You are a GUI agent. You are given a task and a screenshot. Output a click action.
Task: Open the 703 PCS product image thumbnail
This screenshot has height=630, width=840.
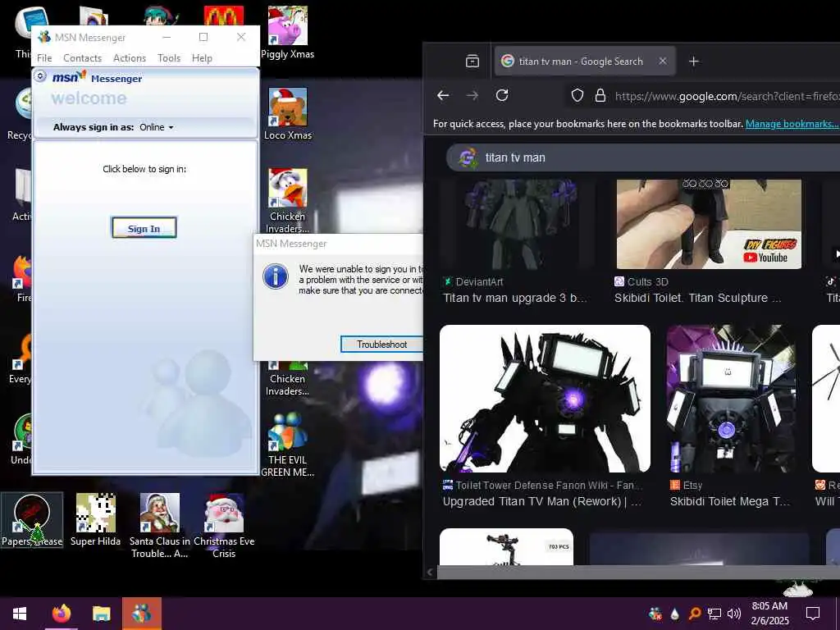(x=506, y=547)
